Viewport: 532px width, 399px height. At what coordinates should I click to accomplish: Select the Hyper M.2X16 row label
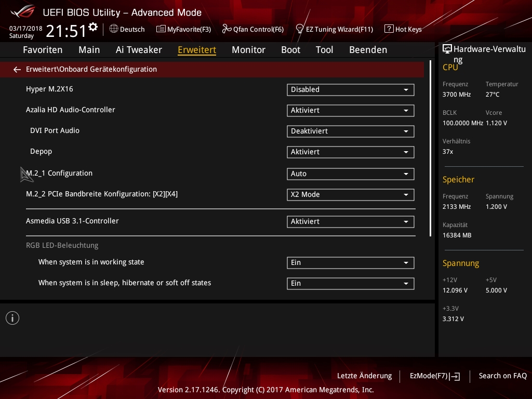(49, 89)
